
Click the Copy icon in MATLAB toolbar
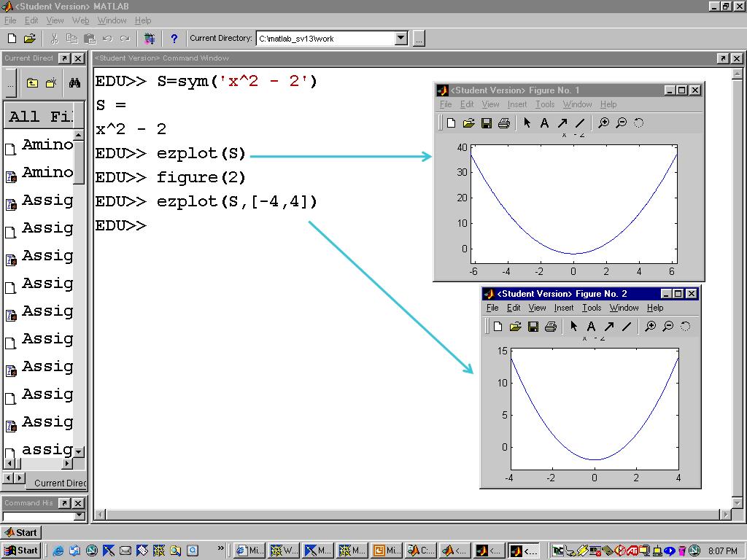tap(72, 39)
